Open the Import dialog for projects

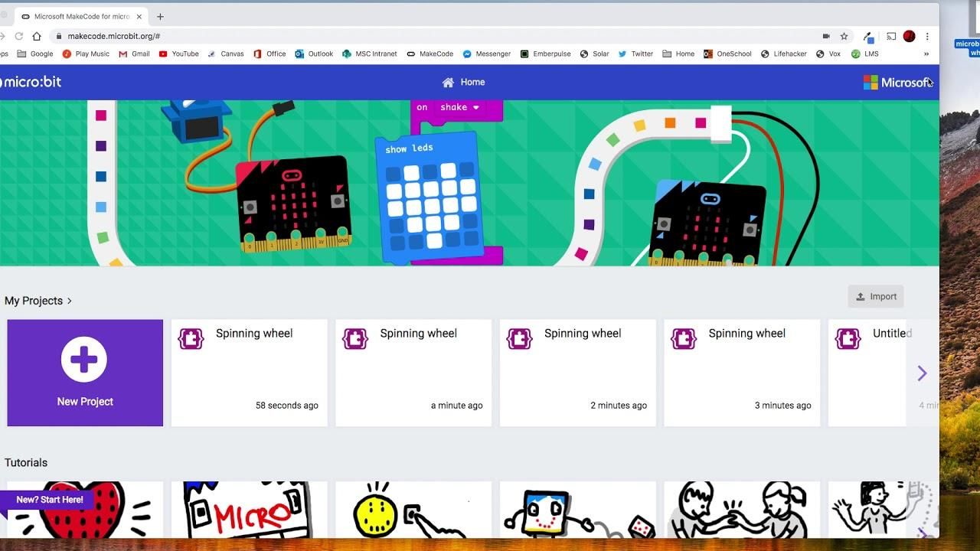tap(875, 296)
